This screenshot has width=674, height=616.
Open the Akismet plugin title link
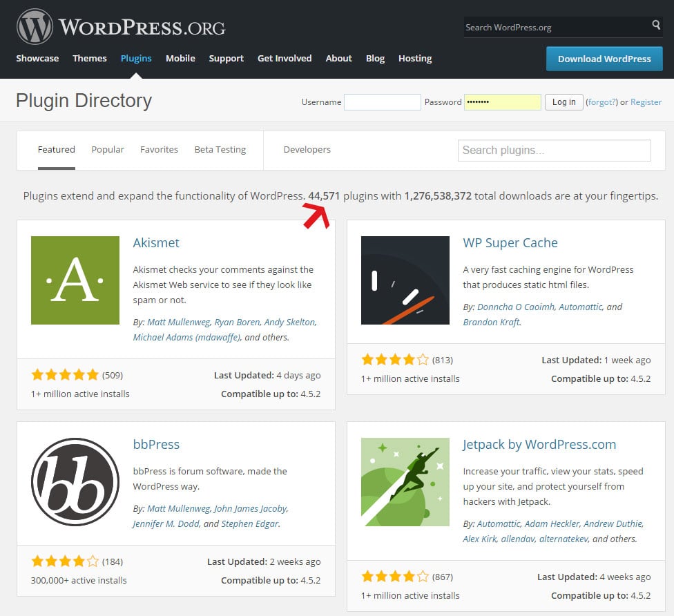click(156, 243)
